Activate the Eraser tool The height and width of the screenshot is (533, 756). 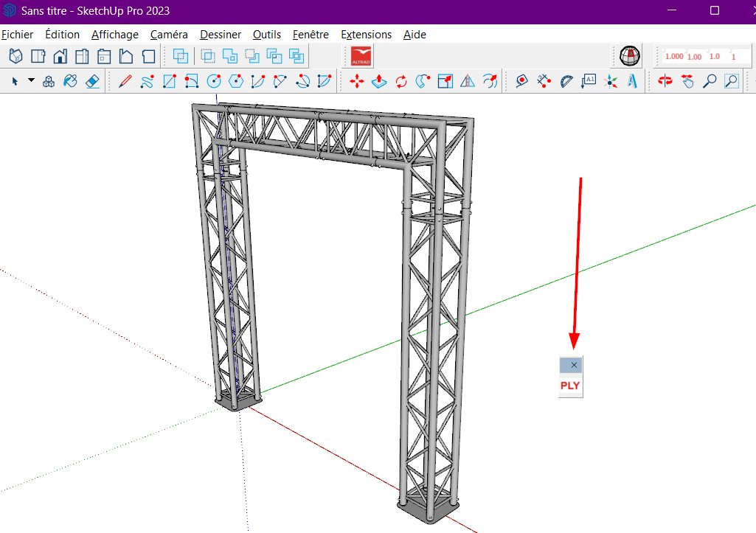point(91,81)
